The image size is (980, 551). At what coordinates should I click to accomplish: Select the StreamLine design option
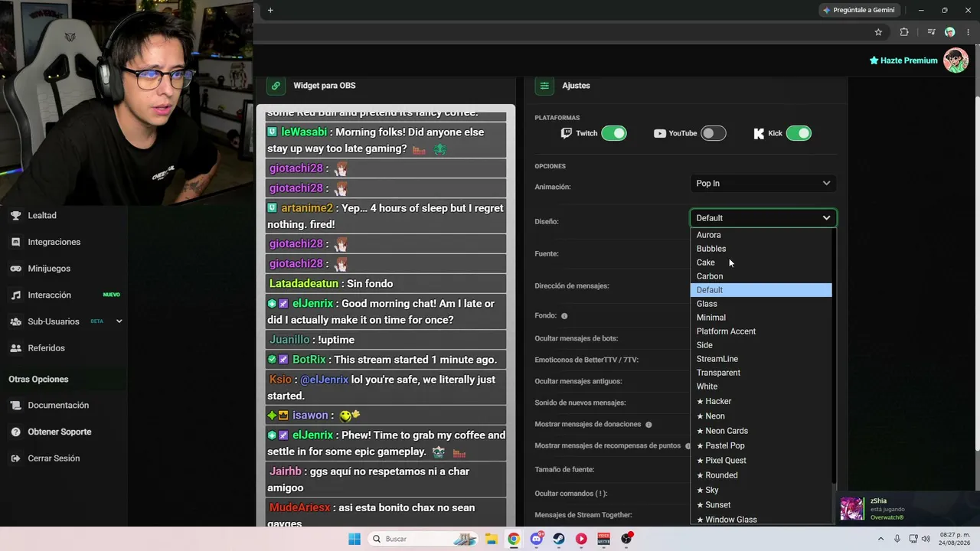761,359
